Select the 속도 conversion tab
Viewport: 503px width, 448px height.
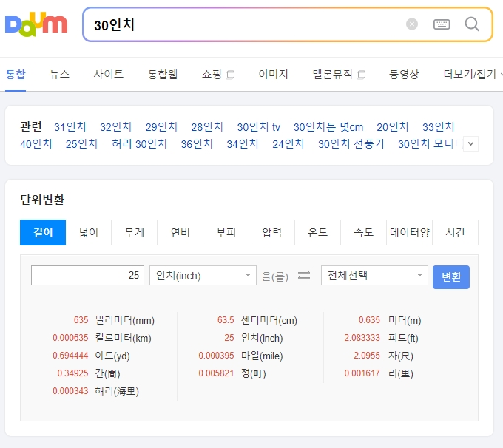point(364,232)
